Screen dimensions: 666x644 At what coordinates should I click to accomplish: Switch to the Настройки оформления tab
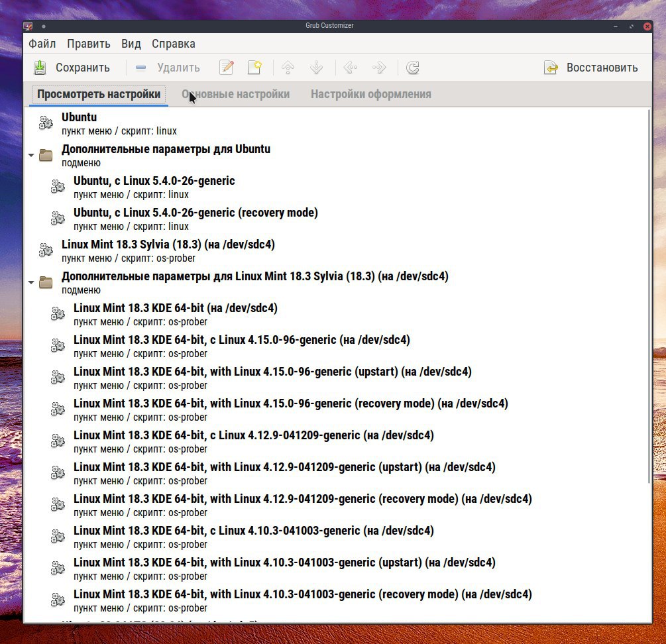click(371, 94)
